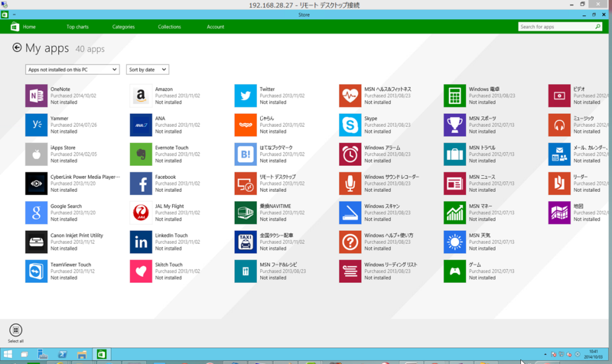Image resolution: width=612 pixels, height=364 pixels.
Task: Select the ANA app icon
Action: (141, 125)
